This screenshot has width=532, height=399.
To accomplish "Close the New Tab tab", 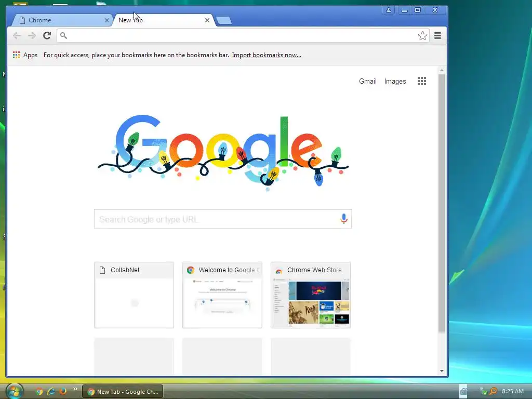I will [207, 20].
